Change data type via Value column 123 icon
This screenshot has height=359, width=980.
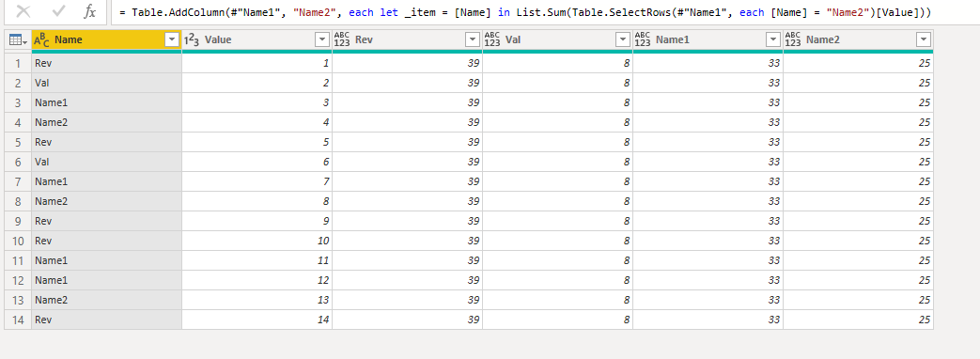[x=192, y=40]
